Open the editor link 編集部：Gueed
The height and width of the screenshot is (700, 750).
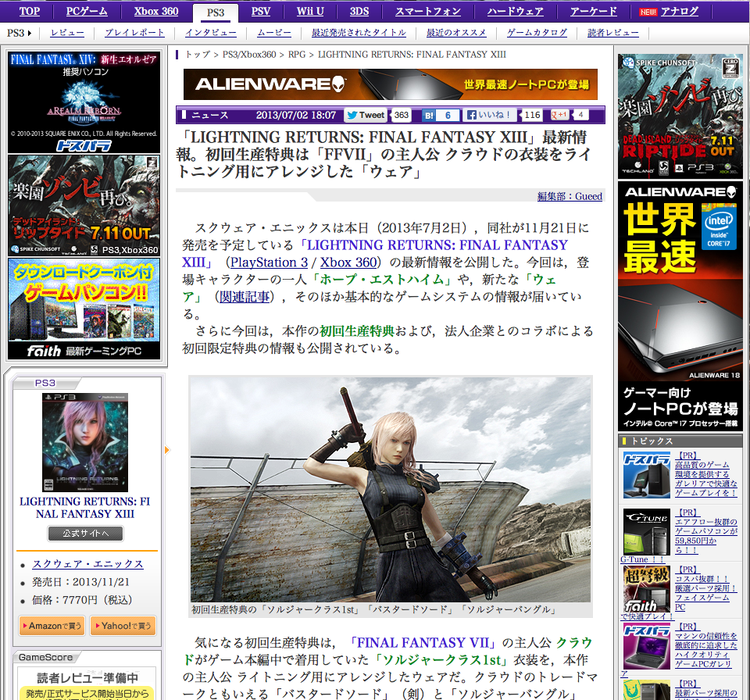tap(570, 196)
